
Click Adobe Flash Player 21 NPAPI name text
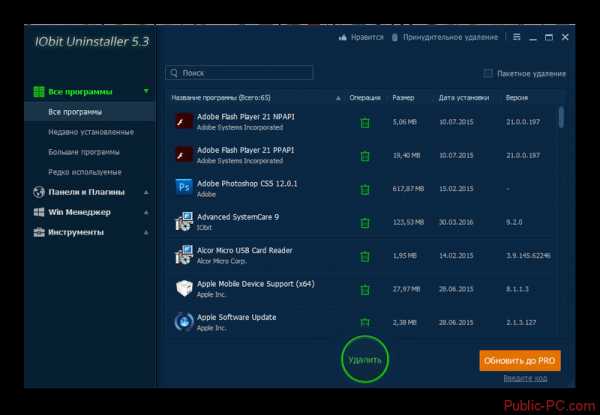click(x=246, y=117)
